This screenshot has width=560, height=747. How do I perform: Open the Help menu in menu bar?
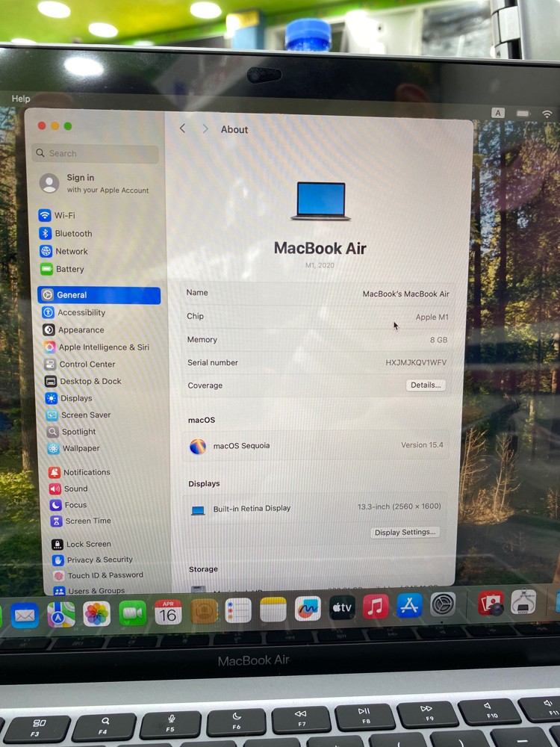click(20, 99)
